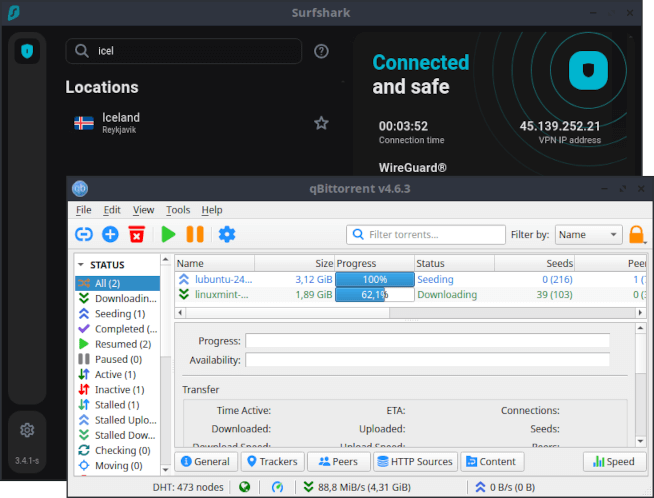Viewport: 654px width, 498px height.
Task: Sort torrents by Progress column header
Action: pyautogui.click(x=375, y=263)
